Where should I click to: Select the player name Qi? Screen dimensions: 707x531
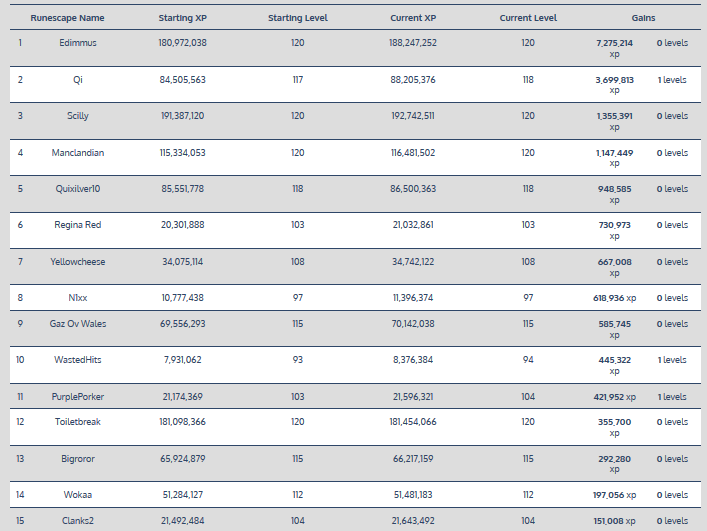[x=77, y=80]
